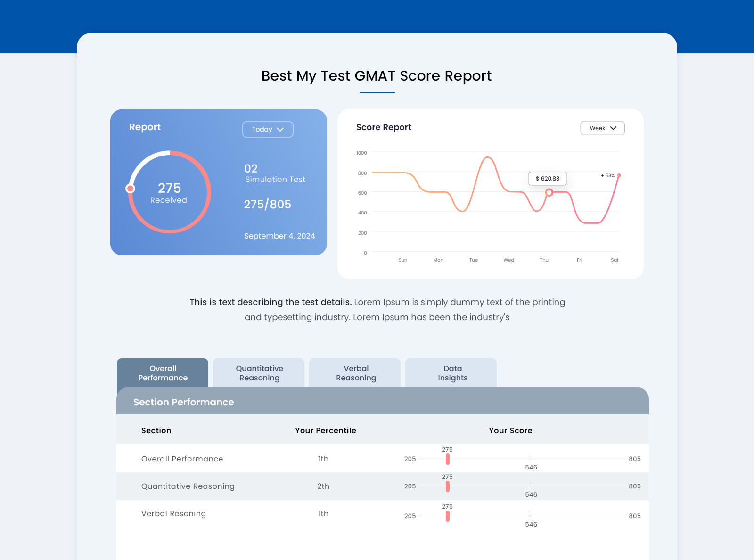
Task: Select the Overall Performance tab
Action: tap(163, 373)
